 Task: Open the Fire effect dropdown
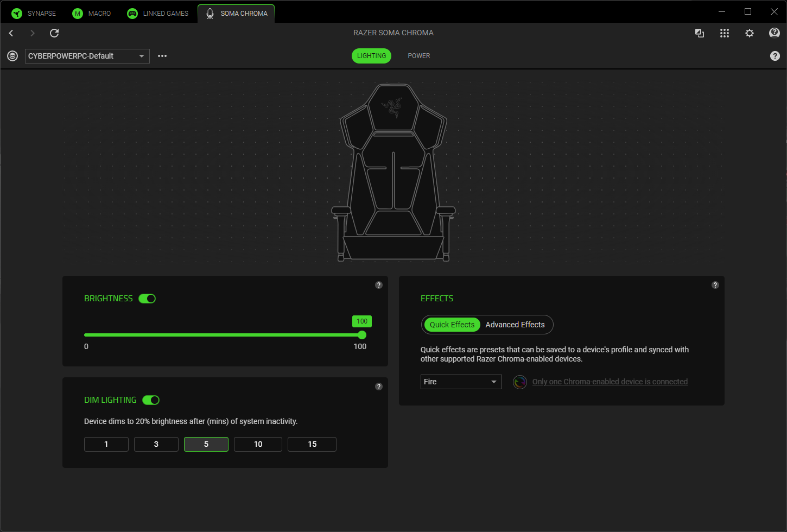[461, 382]
